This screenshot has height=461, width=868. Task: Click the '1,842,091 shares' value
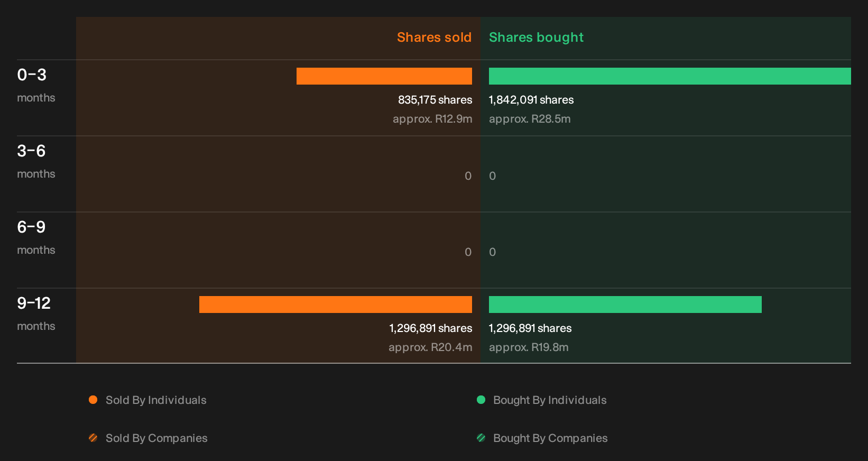[x=531, y=100]
